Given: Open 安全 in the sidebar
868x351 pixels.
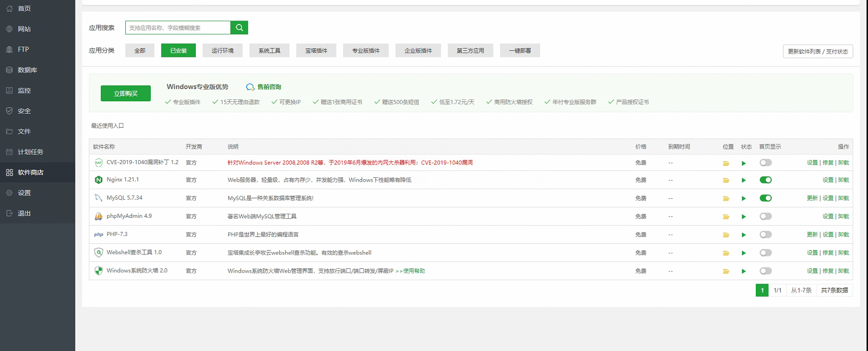Looking at the screenshot, I should (x=38, y=111).
